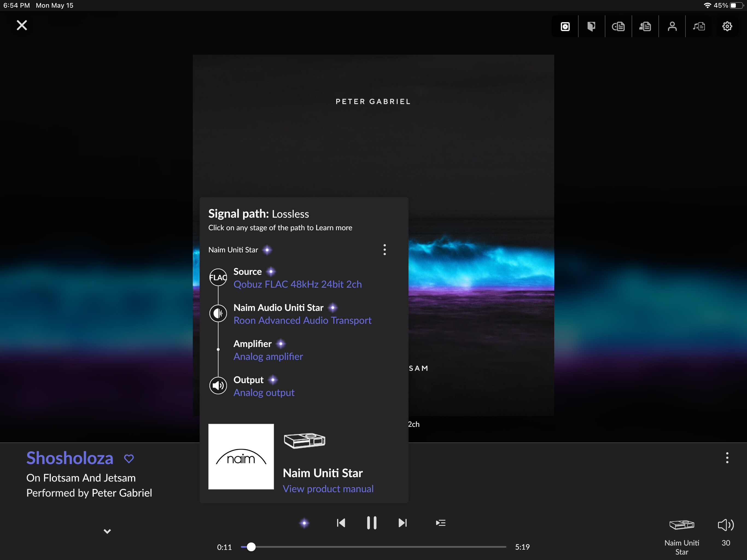Image resolution: width=747 pixels, height=560 pixels.
Task: Pause playback
Action: coord(372,523)
